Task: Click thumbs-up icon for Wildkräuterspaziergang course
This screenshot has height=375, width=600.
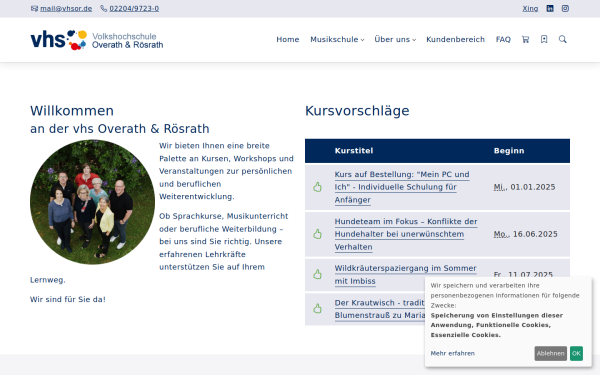Action: pos(317,274)
